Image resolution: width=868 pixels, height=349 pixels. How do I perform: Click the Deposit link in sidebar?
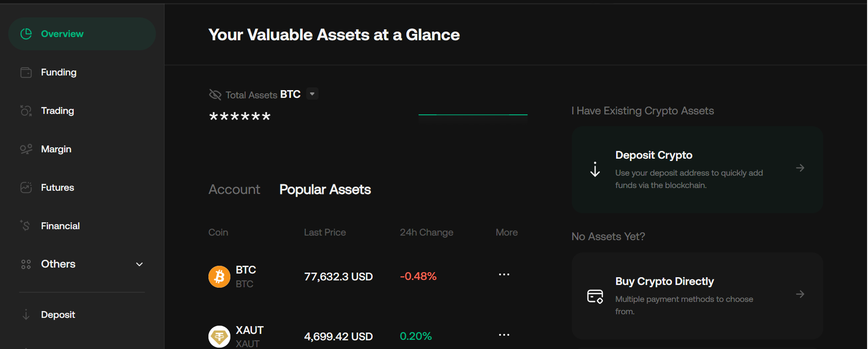click(x=58, y=315)
